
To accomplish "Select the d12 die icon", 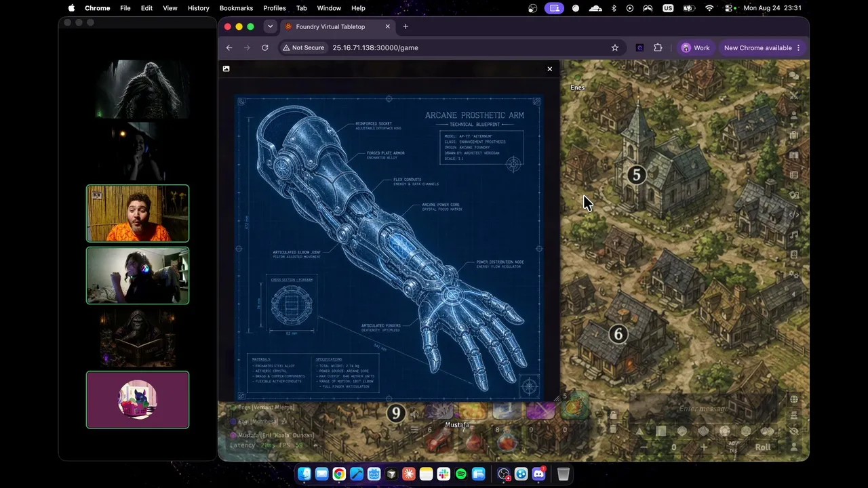I will tap(725, 431).
